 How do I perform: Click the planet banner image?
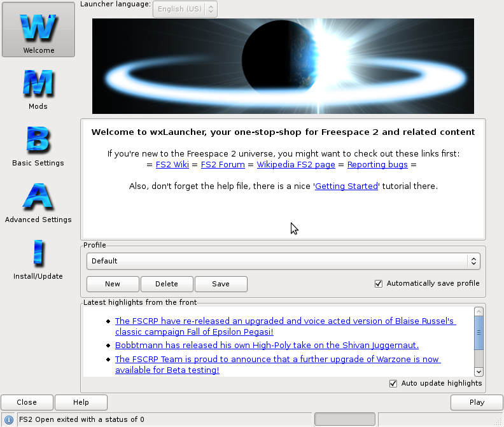[x=283, y=66]
